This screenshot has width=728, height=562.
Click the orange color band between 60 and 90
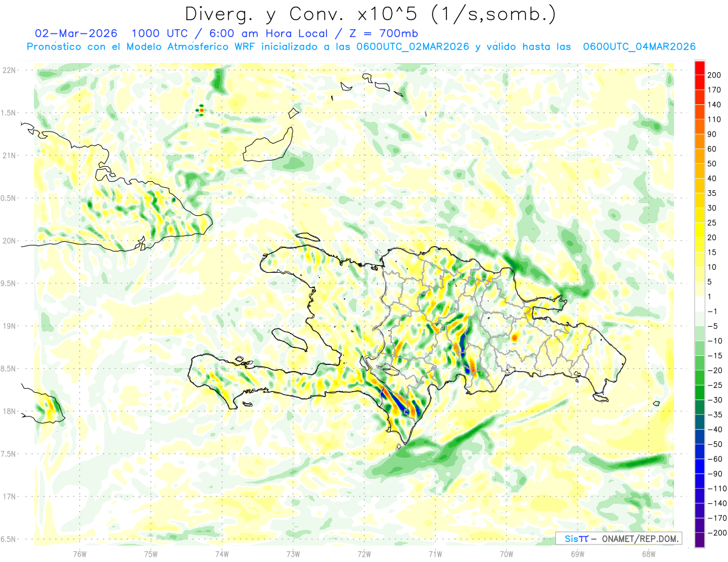tap(699, 142)
